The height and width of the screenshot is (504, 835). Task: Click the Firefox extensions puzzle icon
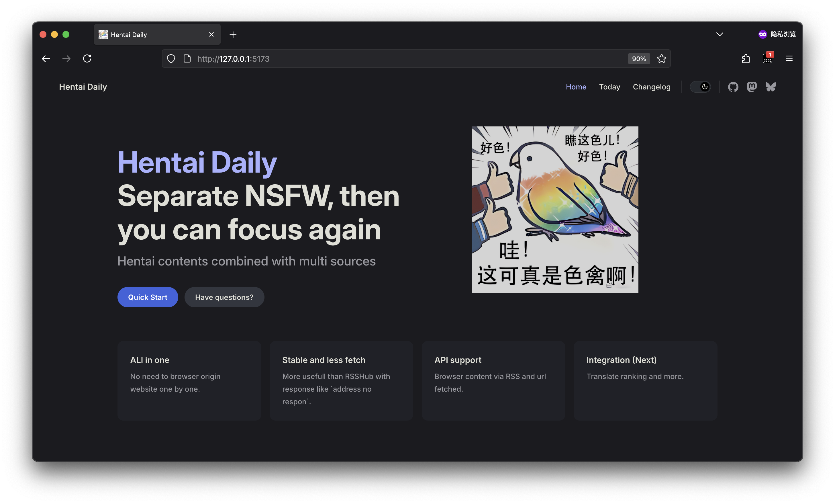click(x=746, y=59)
